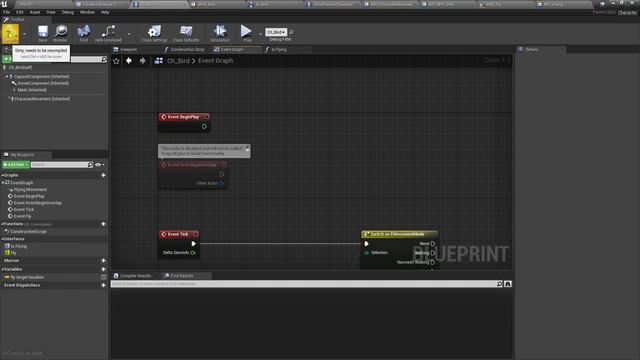Click the Add New button in My Blueprint
This screenshot has width=640, height=360.
tap(16, 164)
